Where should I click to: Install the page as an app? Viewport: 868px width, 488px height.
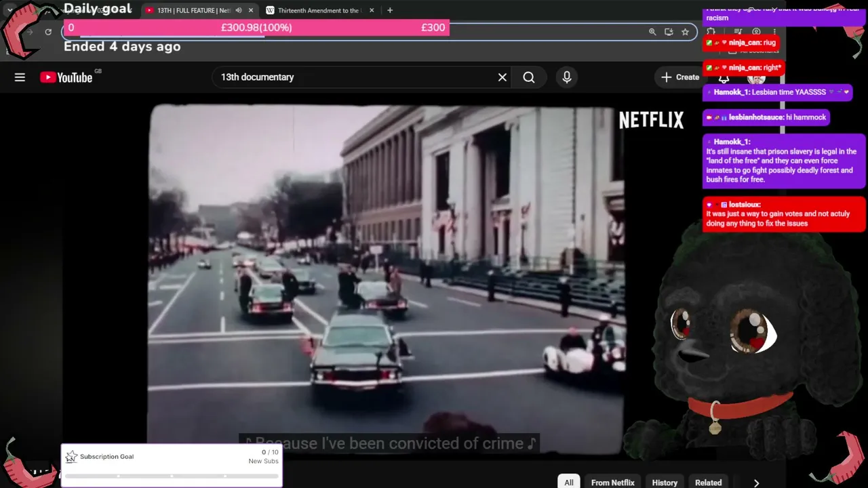pos(669,32)
